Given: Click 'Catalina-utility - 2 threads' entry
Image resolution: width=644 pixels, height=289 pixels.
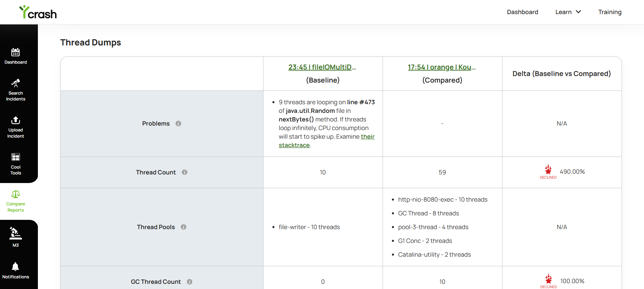Looking at the screenshot, I should [x=435, y=255].
